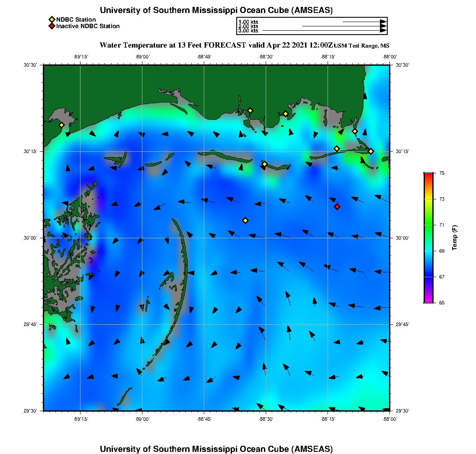Viewport: 476px width, 454px height.
Task: Select the westernmost yellow NDBC station marker
Action: (x=61, y=125)
